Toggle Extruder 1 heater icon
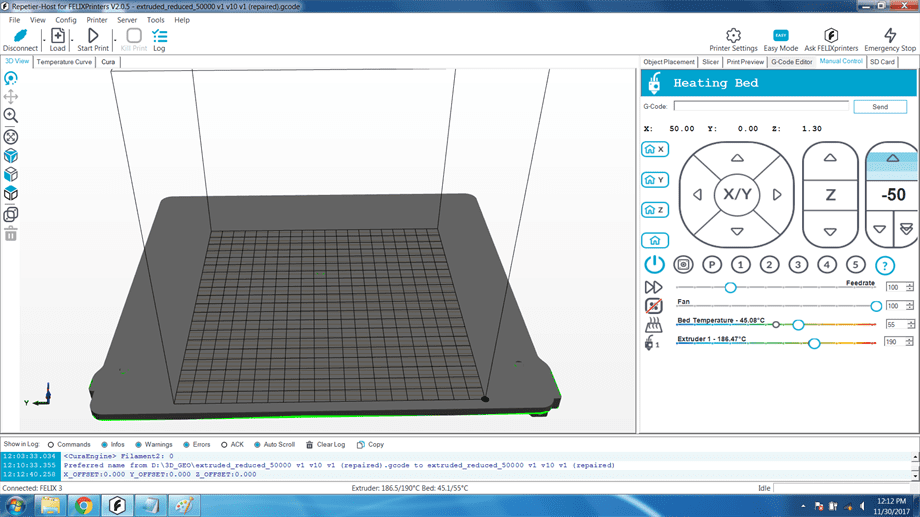Image resolution: width=920 pixels, height=517 pixels. [x=651, y=343]
